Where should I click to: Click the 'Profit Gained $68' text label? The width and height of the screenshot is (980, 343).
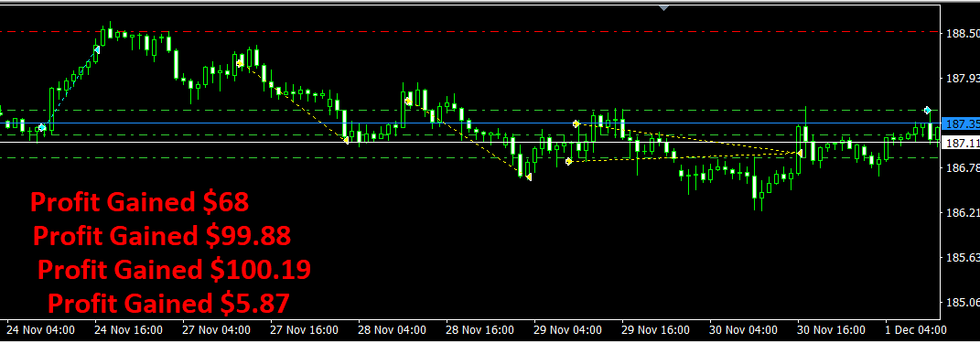point(140,202)
